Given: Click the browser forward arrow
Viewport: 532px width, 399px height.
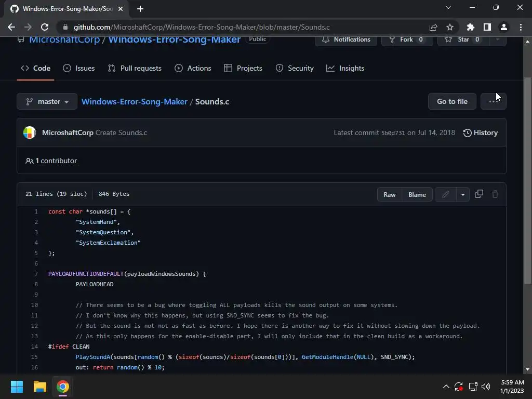Looking at the screenshot, I should [28, 27].
